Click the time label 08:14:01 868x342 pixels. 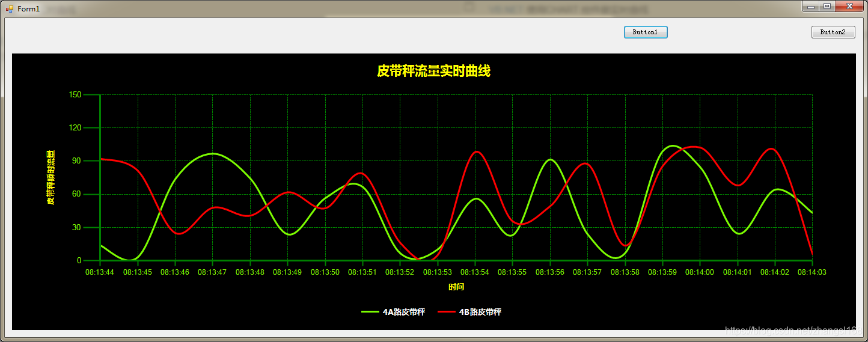(738, 272)
